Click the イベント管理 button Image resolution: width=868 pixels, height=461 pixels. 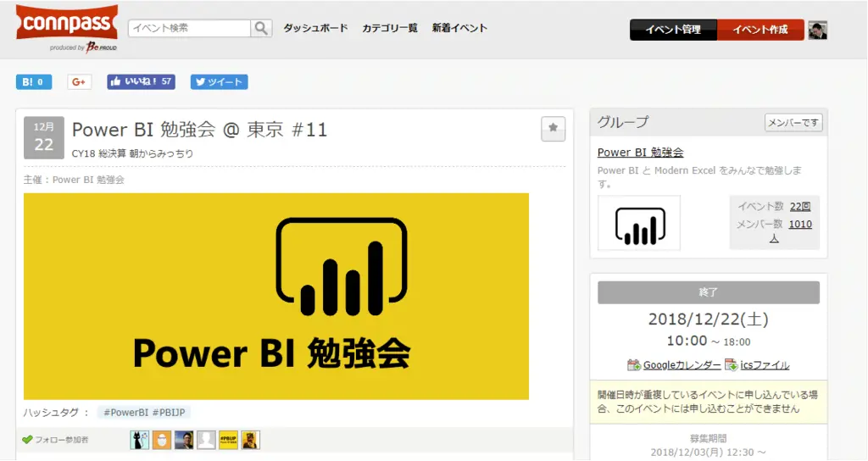point(673,30)
